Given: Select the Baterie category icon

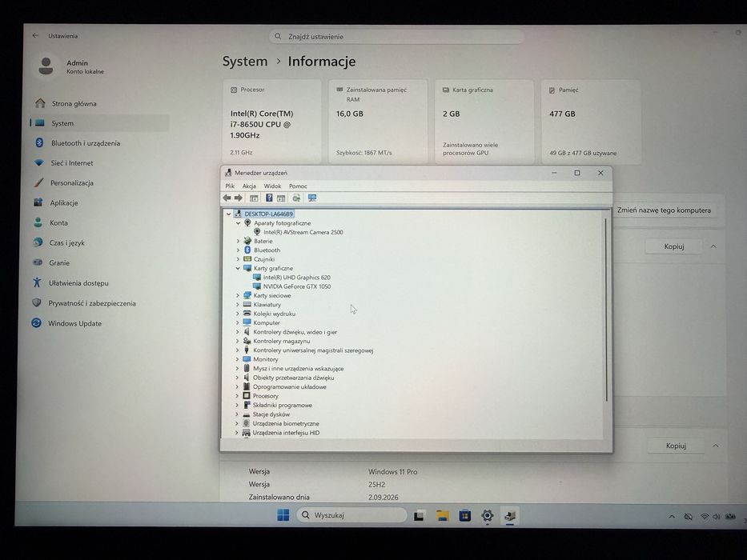Looking at the screenshot, I should coord(247,241).
